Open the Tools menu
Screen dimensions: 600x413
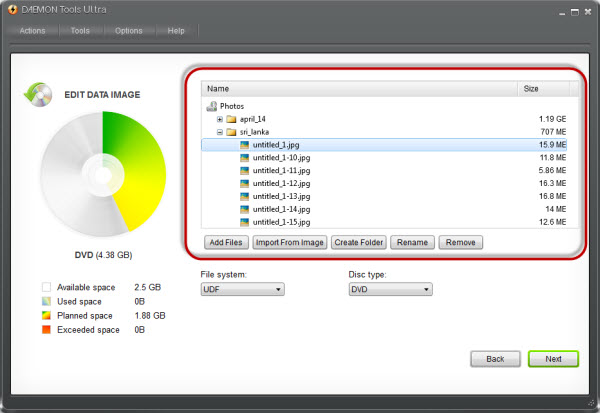point(80,31)
